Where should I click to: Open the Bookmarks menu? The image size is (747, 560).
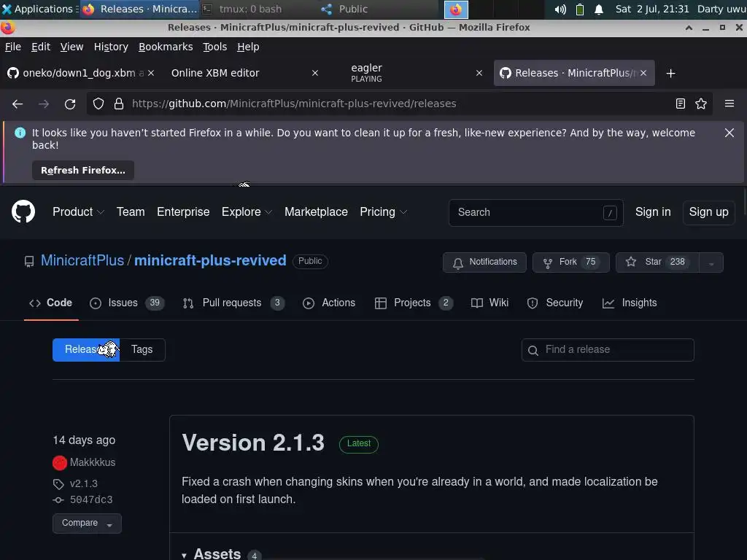(x=166, y=47)
